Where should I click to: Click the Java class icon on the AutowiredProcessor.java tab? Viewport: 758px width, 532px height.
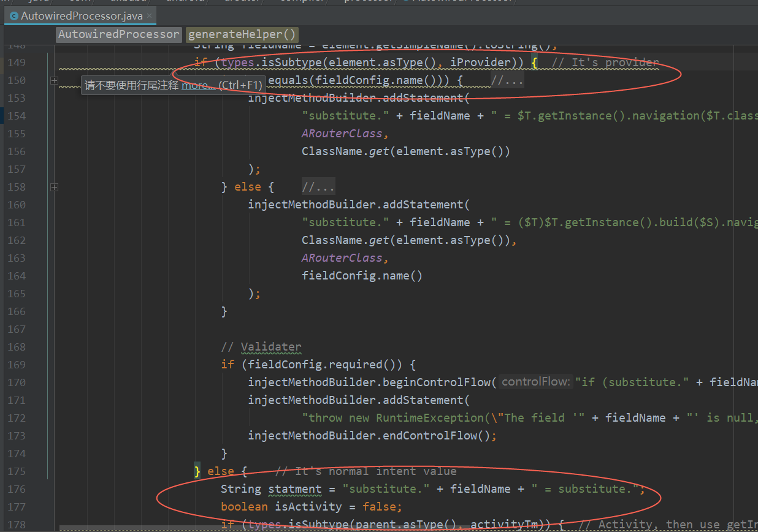[14, 16]
